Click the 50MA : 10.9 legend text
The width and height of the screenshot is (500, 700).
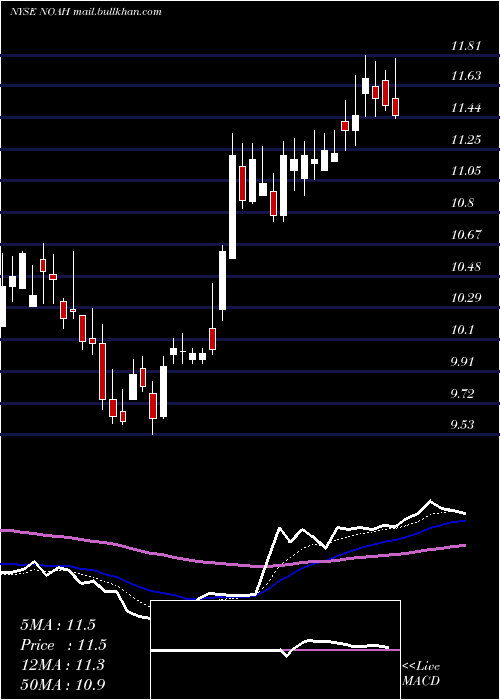pyautogui.click(x=63, y=684)
